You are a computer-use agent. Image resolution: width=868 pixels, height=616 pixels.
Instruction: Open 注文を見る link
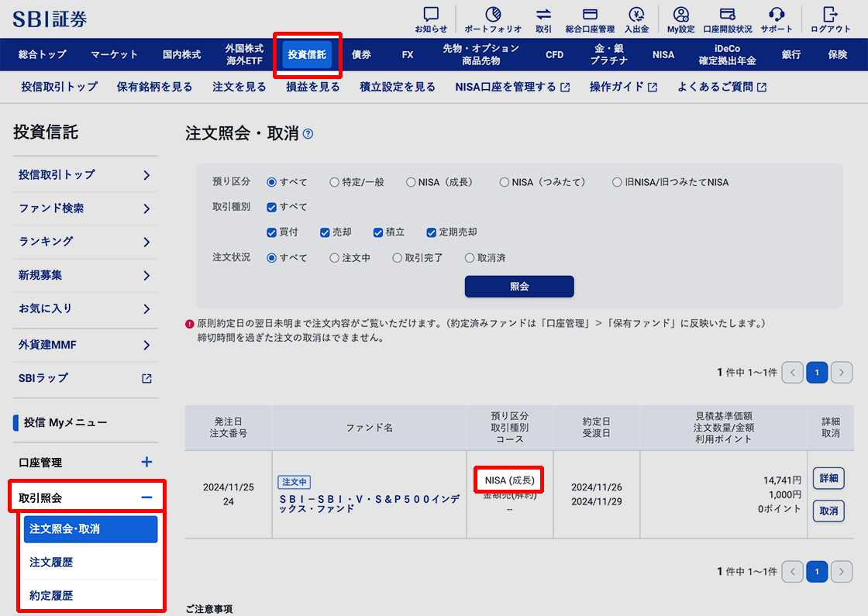click(239, 87)
